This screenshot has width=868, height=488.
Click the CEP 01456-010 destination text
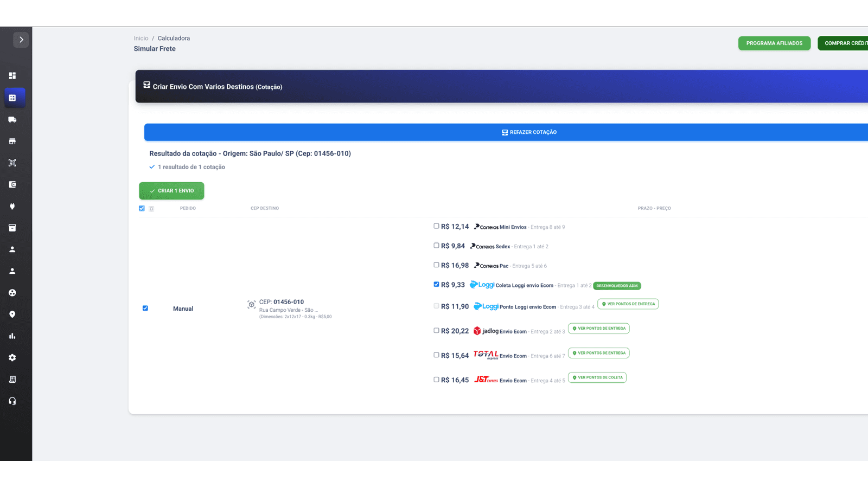(282, 302)
